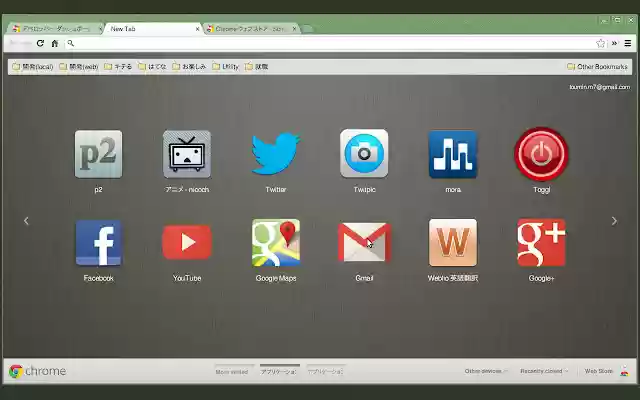Click the Gmail app label
This screenshot has width=640, height=400.
(x=364, y=278)
